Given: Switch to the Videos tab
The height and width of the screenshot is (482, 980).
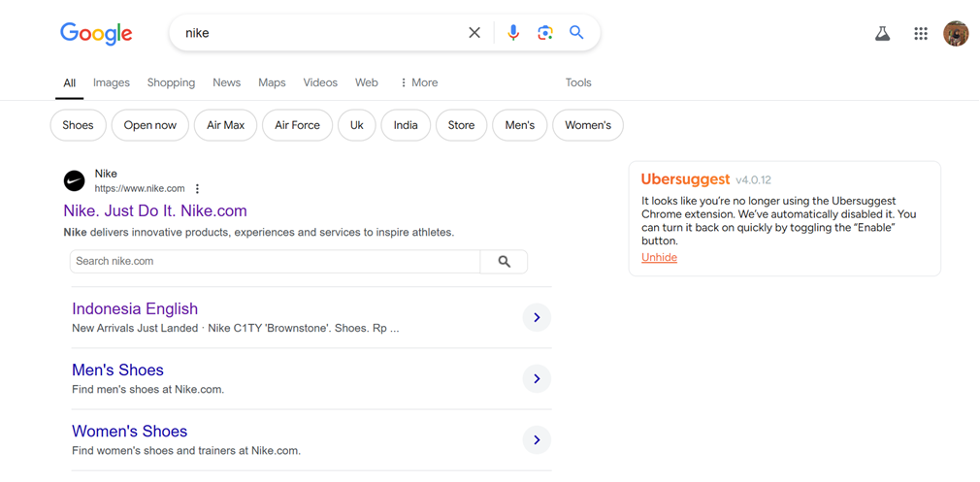Looking at the screenshot, I should tap(320, 82).
